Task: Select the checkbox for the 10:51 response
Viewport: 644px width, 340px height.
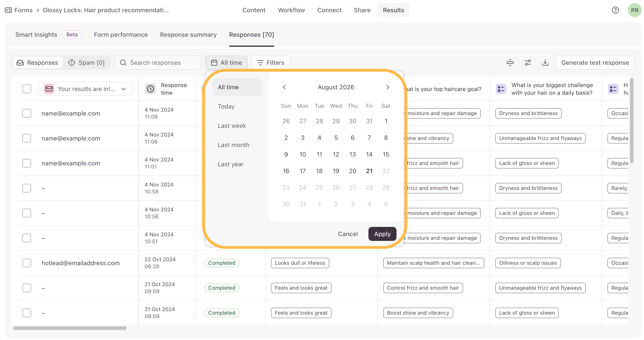Action: [x=27, y=238]
